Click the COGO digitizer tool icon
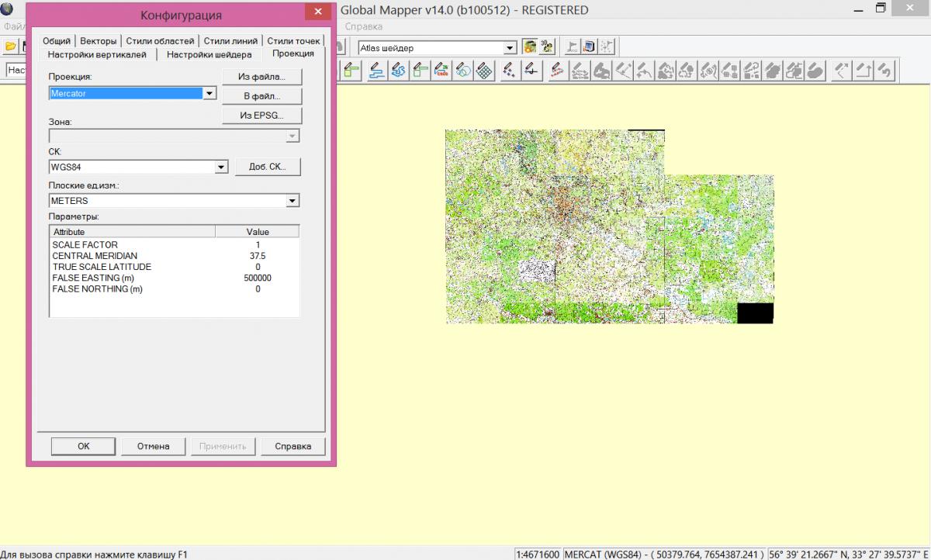The height and width of the screenshot is (560, 931). (442, 71)
